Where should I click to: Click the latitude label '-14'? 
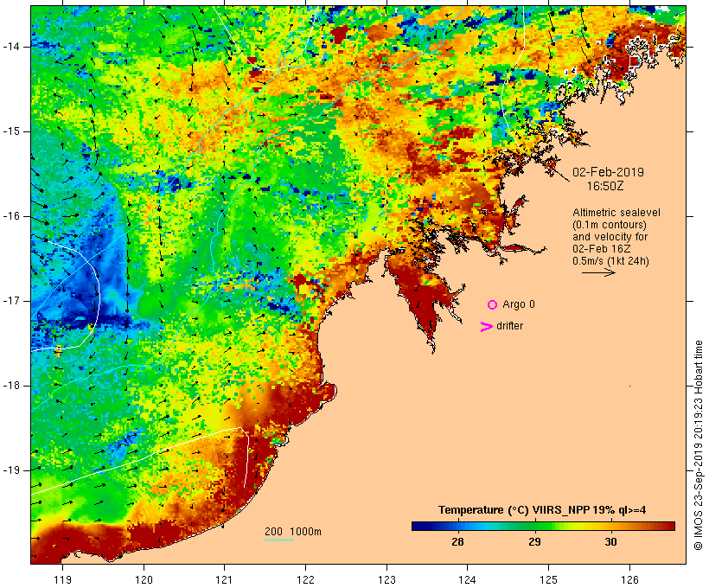coord(11,47)
